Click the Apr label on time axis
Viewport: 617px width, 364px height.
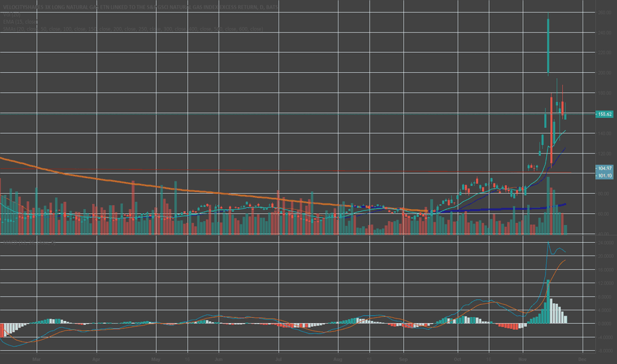[97, 359]
